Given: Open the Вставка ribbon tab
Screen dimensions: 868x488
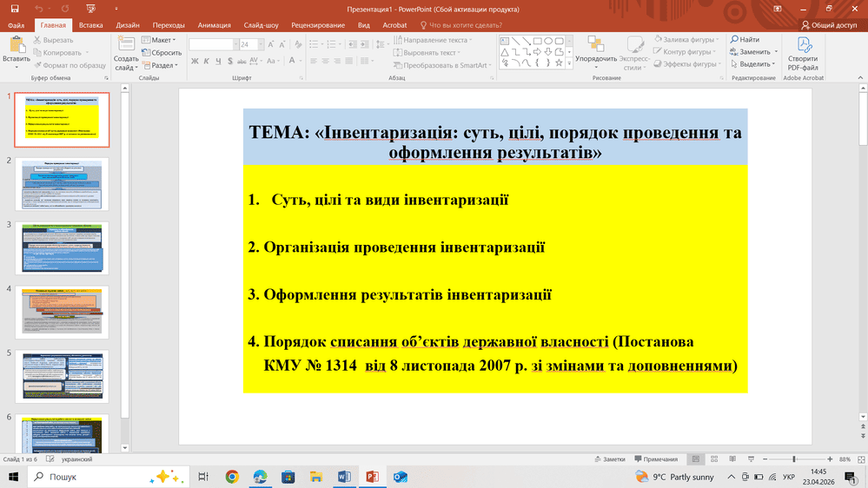Looking at the screenshot, I should click(x=90, y=25).
